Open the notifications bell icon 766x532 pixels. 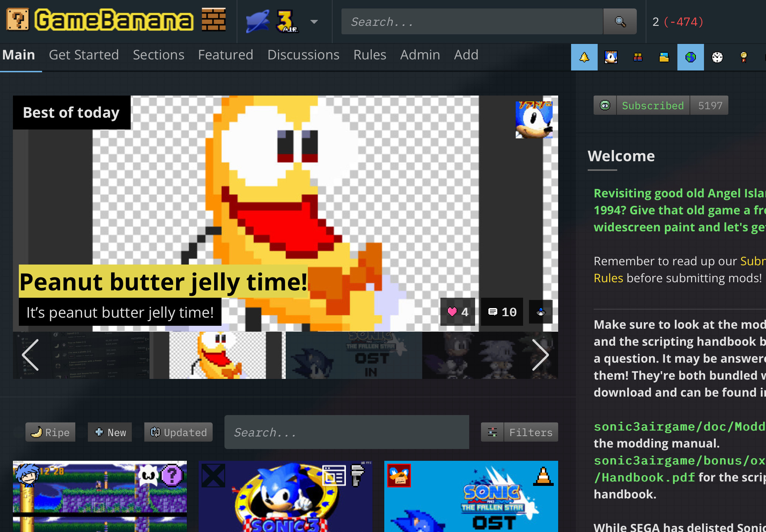584,57
